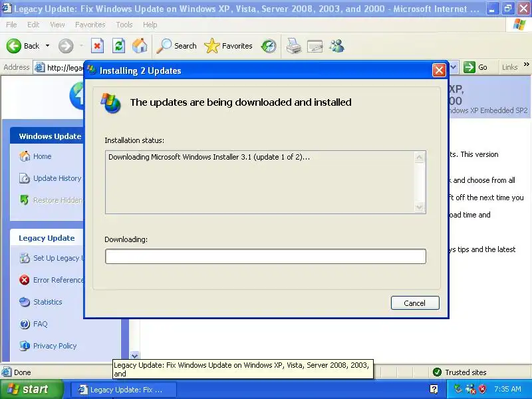Open the Statistics link

(47, 302)
